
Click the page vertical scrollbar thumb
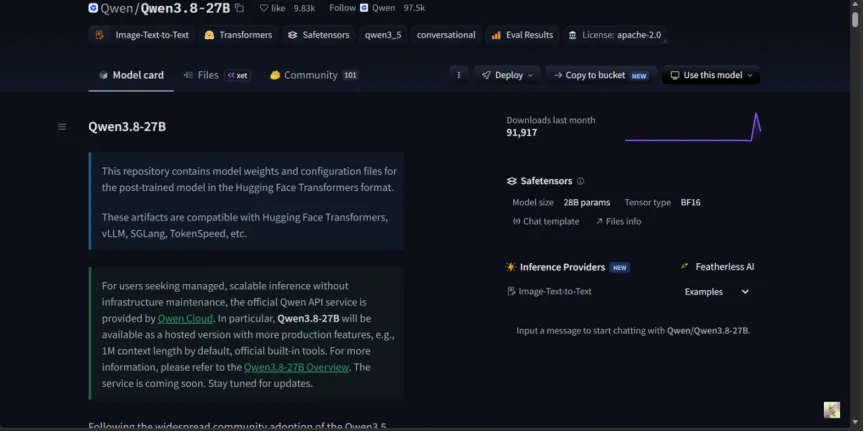click(x=855, y=18)
